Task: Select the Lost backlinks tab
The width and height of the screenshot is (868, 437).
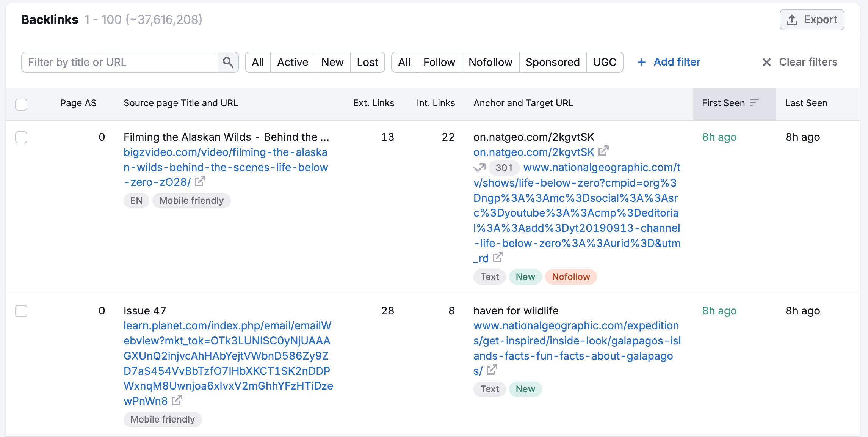Action: pyautogui.click(x=367, y=62)
